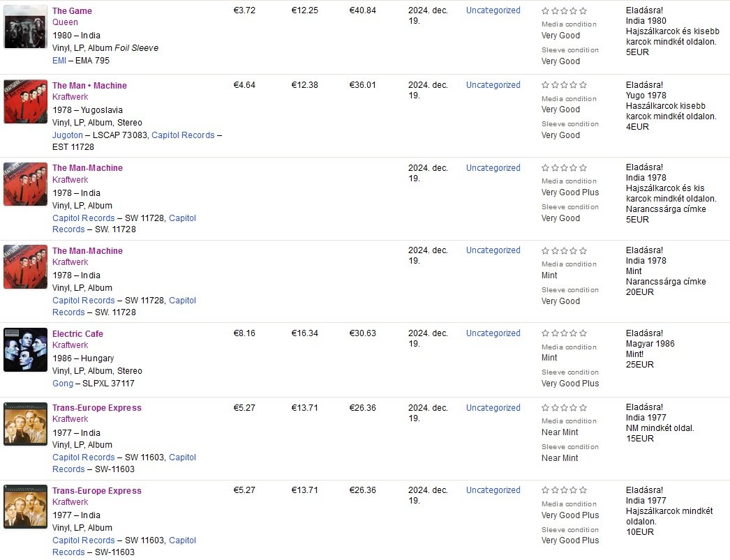This screenshot has height=560, width=730.
Task: Set three stars on the Yugoslavia Man • Machine
Action: tap(565, 85)
